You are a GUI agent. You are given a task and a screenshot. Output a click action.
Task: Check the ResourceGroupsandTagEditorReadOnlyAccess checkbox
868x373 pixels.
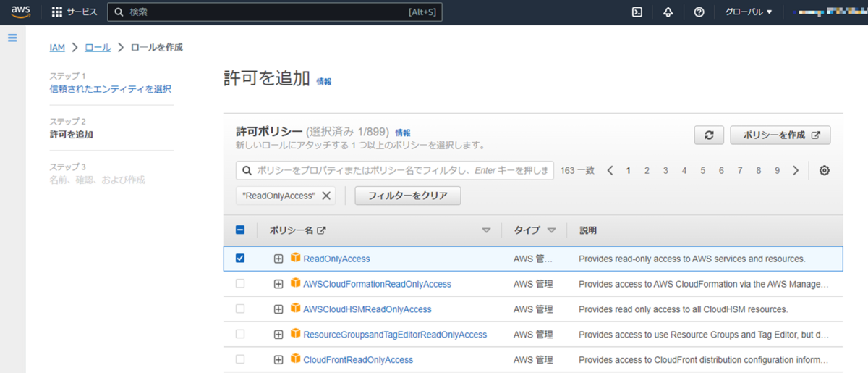coord(240,335)
